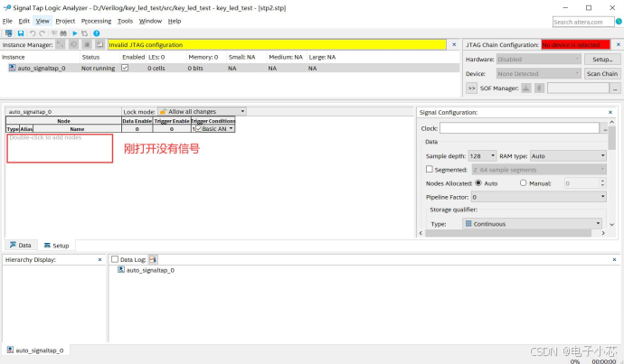Toggle the Basic AND trigger condition checkbox

coord(199,129)
